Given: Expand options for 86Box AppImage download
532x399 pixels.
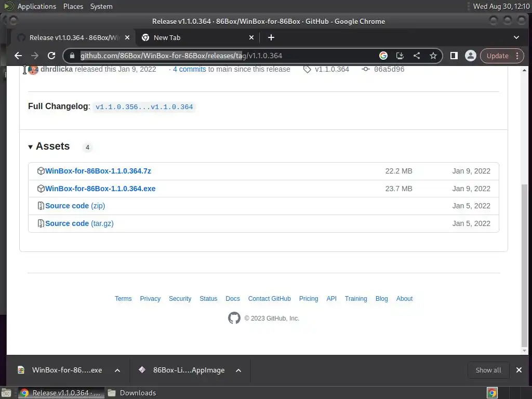Looking at the screenshot, I should 238,370.
